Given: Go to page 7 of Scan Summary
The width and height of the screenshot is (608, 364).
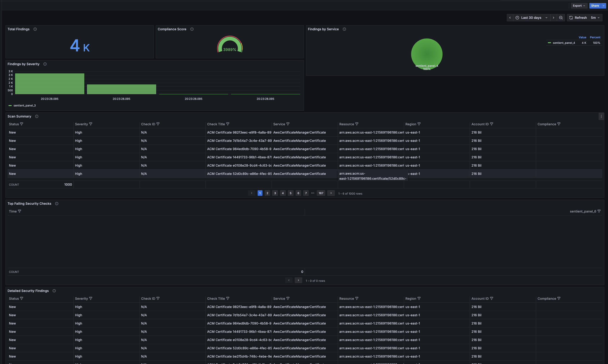Looking at the screenshot, I should coord(306,193).
